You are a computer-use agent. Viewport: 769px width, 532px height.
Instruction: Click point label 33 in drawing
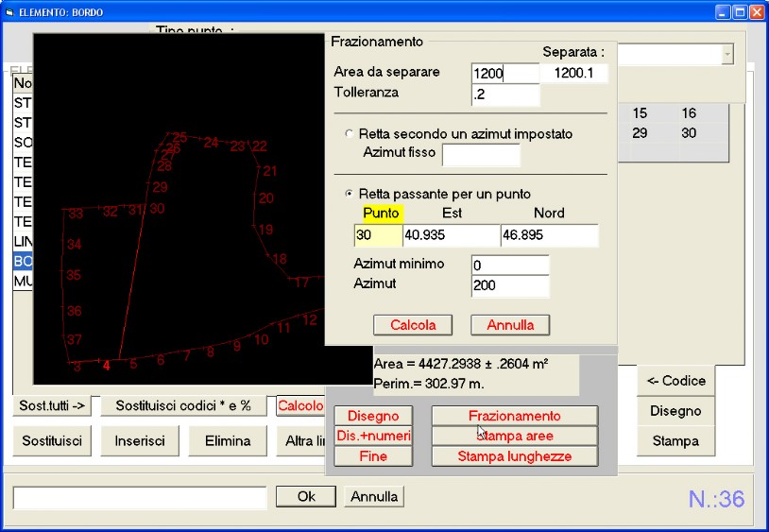[x=76, y=214]
